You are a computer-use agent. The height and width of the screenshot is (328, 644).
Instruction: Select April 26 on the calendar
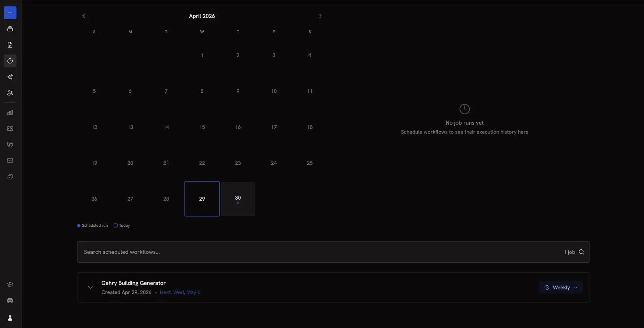point(94,199)
